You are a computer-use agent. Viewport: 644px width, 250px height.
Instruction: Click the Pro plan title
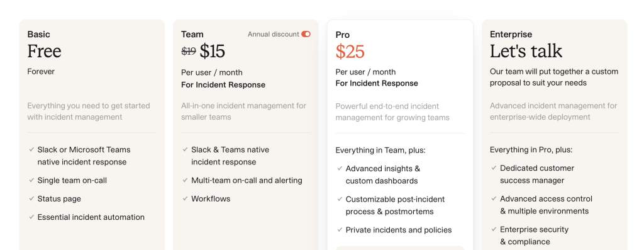click(343, 35)
